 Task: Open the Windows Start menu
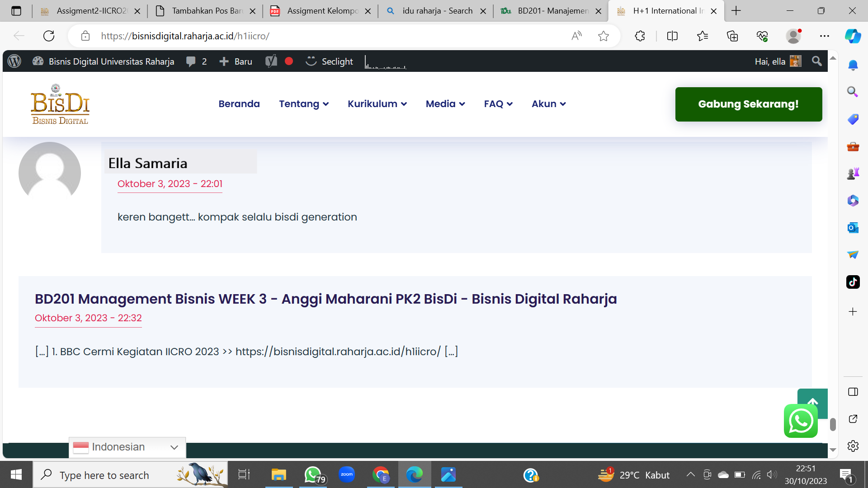[16, 475]
